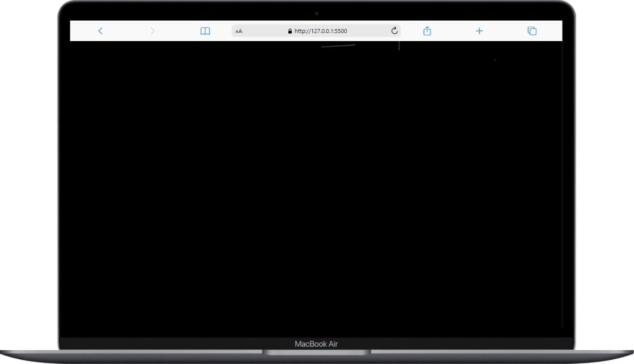Click the address bar showing http://127.0.0.1:5500
634x364 pixels.
pyautogui.click(x=316, y=31)
